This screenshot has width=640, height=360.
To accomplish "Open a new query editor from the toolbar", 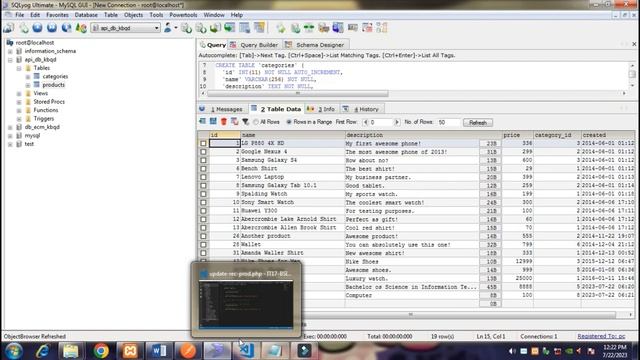I will (24, 28).
